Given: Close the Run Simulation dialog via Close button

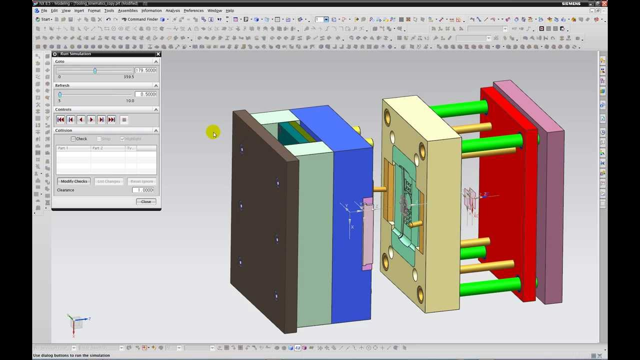Looking at the screenshot, I should 146,202.
